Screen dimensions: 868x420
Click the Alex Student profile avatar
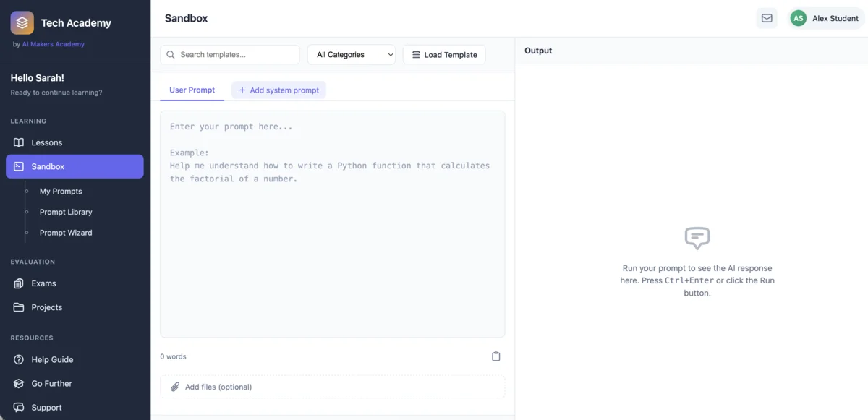pos(798,18)
